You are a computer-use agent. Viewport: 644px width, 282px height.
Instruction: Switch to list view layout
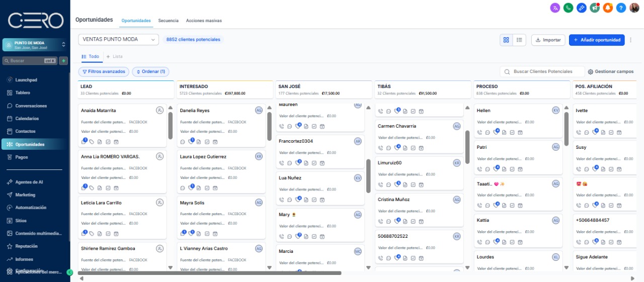click(519, 40)
